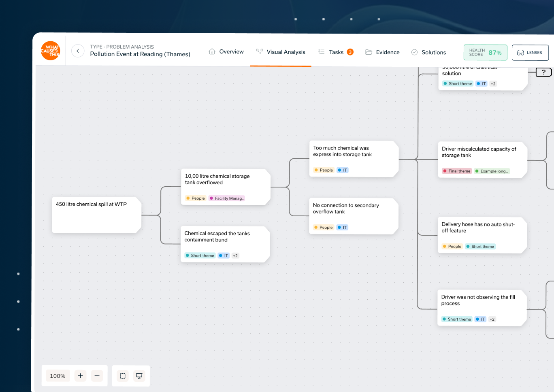Open the Solutions tab
Viewport: 554px width, 392px height.
[x=428, y=52]
